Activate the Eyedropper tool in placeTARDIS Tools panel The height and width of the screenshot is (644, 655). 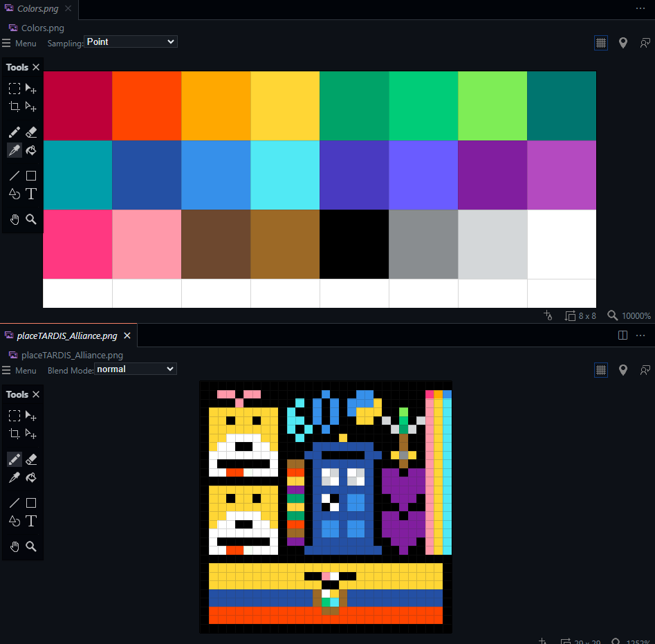coord(15,477)
